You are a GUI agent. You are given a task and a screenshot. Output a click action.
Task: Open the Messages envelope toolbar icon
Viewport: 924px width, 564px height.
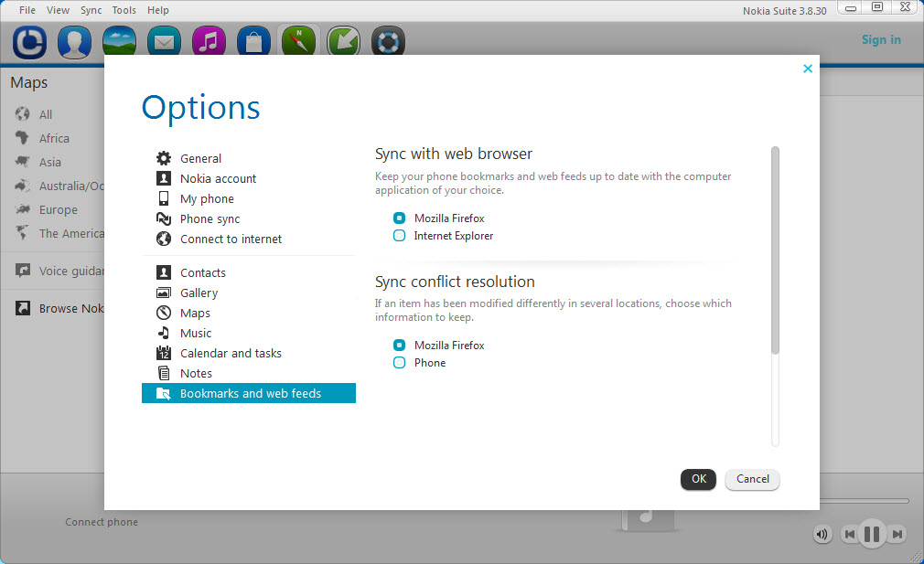click(x=164, y=42)
